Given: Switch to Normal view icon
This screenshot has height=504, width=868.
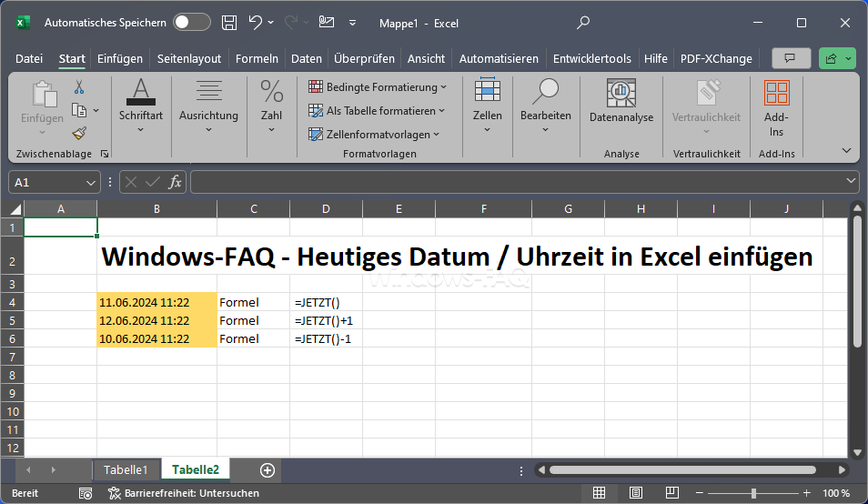Looking at the screenshot, I should 599,493.
